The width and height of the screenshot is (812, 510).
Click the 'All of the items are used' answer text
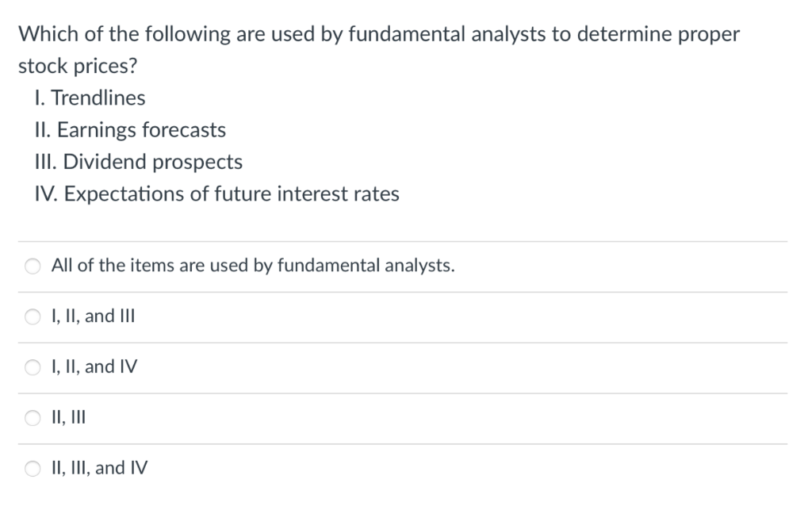point(253,266)
